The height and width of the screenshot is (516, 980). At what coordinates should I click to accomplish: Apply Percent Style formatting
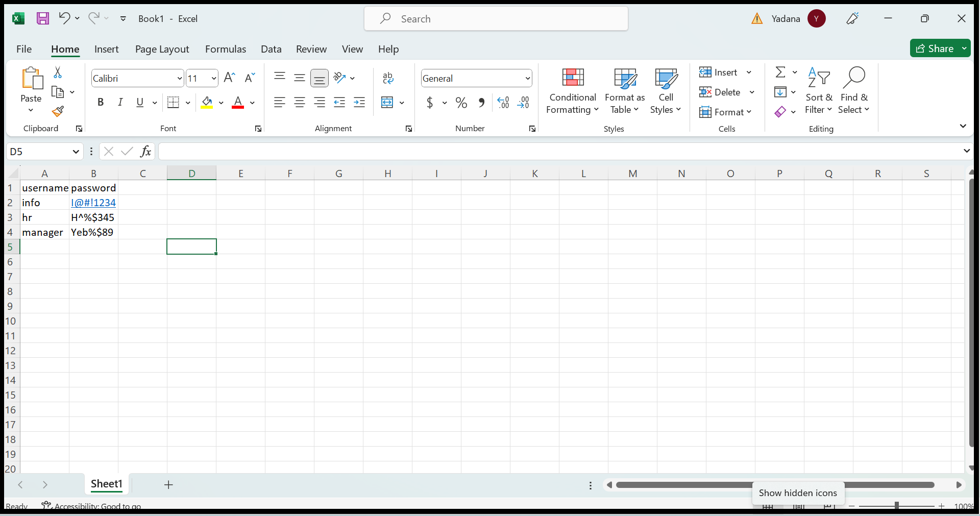pos(461,102)
